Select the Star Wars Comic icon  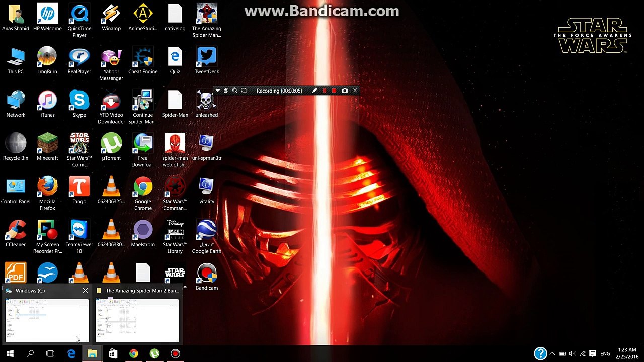(79, 150)
